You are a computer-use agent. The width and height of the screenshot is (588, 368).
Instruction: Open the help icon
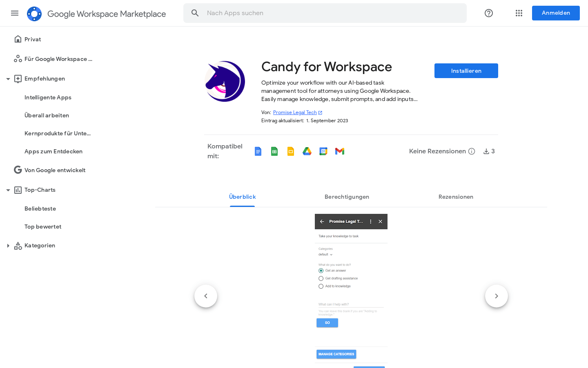click(488, 13)
